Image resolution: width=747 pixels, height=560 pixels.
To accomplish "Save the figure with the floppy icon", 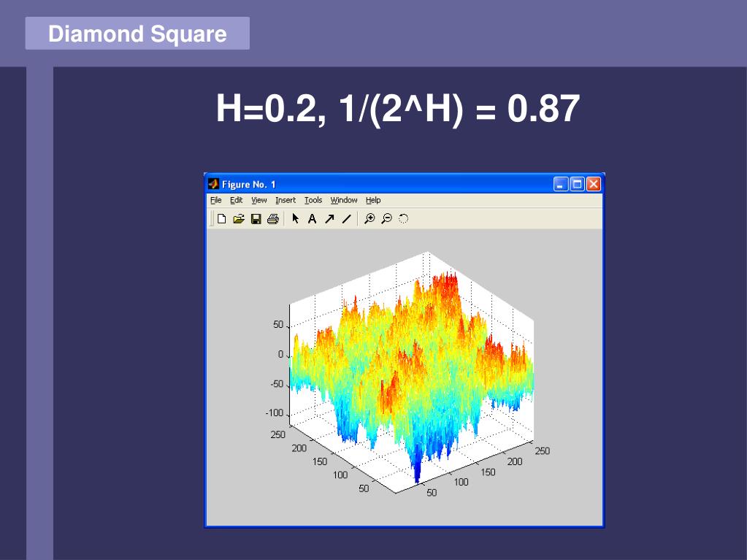I will (x=256, y=219).
